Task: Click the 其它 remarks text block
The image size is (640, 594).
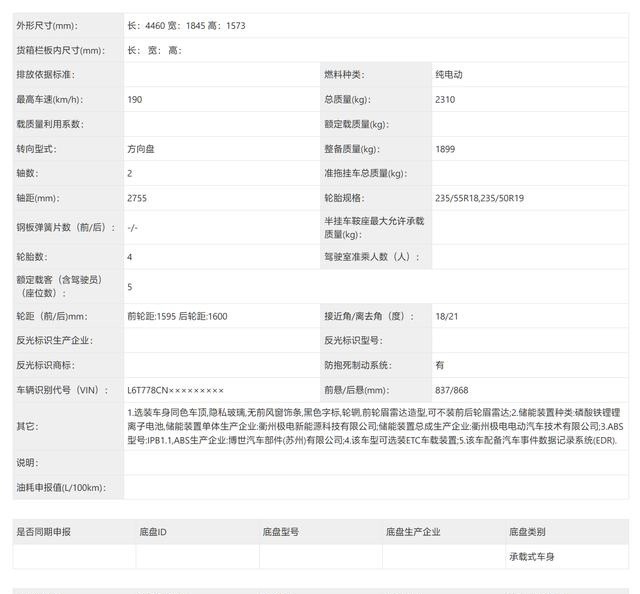Action: (375, 426)
